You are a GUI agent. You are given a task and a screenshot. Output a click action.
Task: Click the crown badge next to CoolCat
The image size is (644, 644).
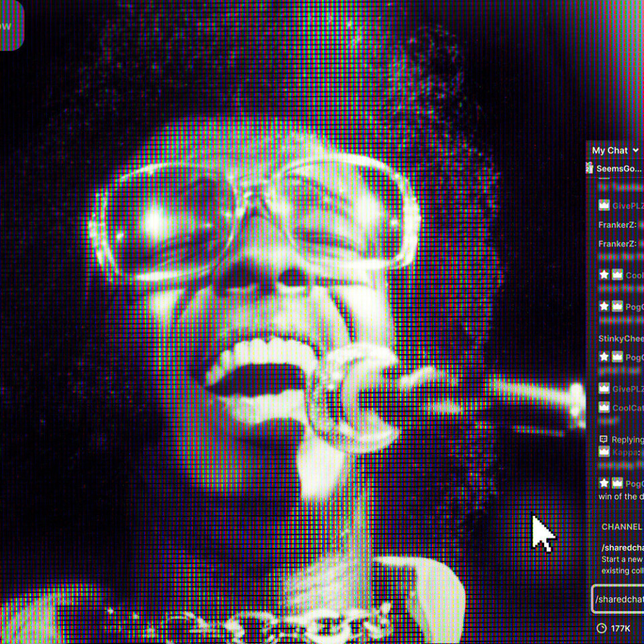[604, 408]
